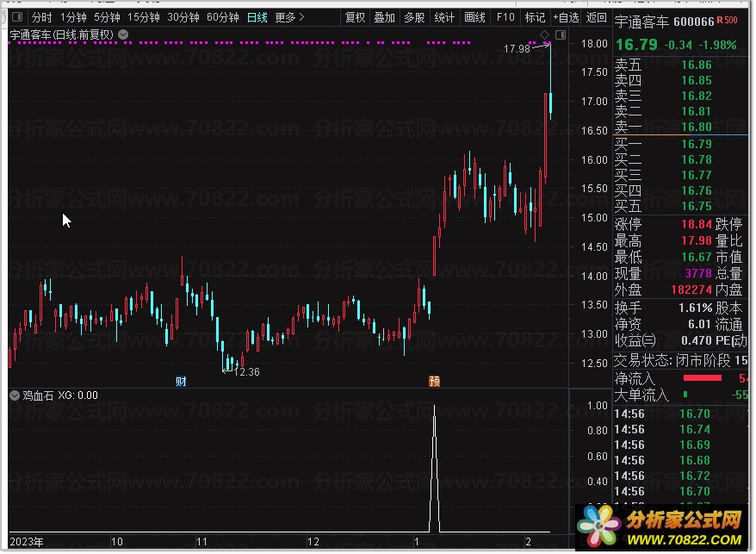Click the white XG signal spike
Viewport: 756px width, 554px height.
(x=435, y=468)
